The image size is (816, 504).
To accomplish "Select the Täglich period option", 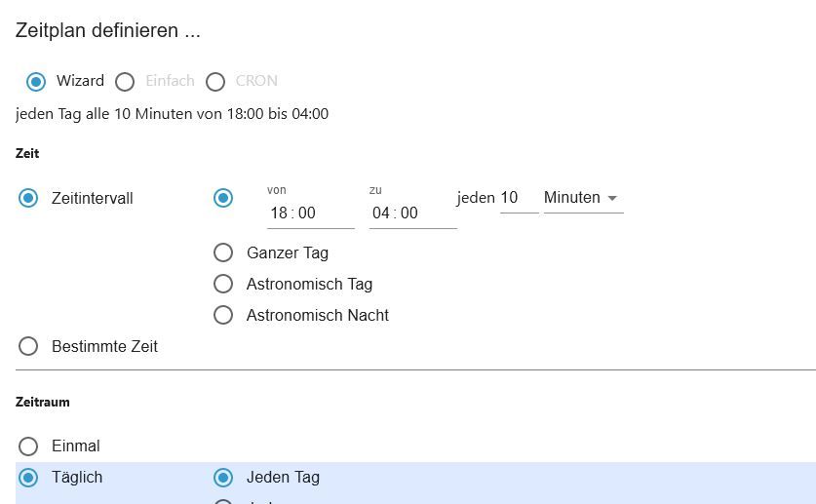I will tap(28, 477).
